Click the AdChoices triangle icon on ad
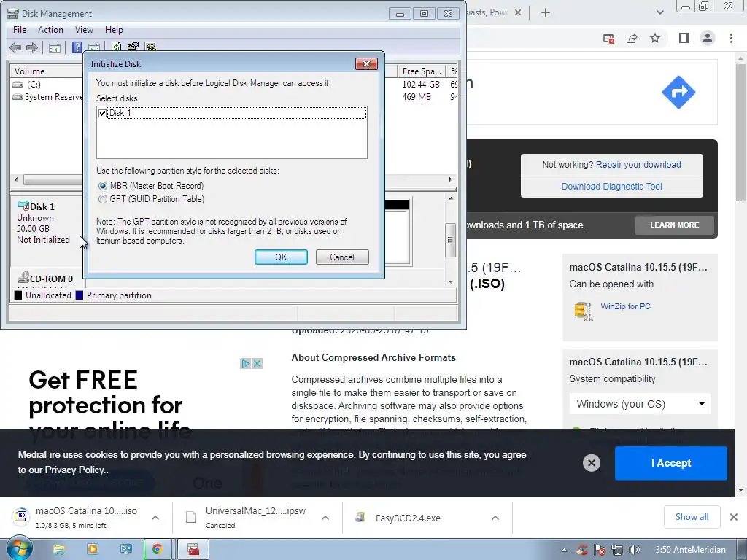Image resolution: width=747 pixels, height=560 pixels. tap(245, 363)
